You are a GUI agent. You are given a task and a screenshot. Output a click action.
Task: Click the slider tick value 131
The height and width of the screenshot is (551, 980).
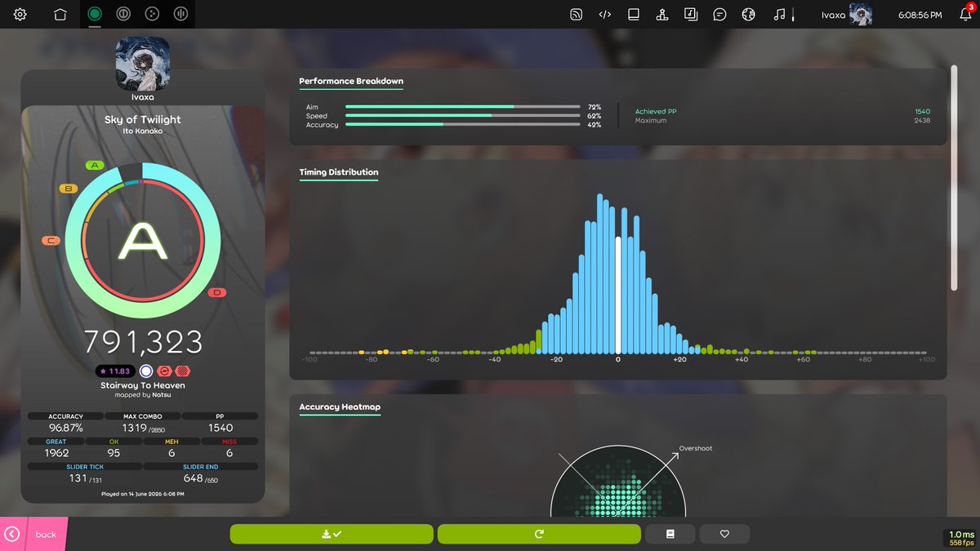[x=78, y=478]
